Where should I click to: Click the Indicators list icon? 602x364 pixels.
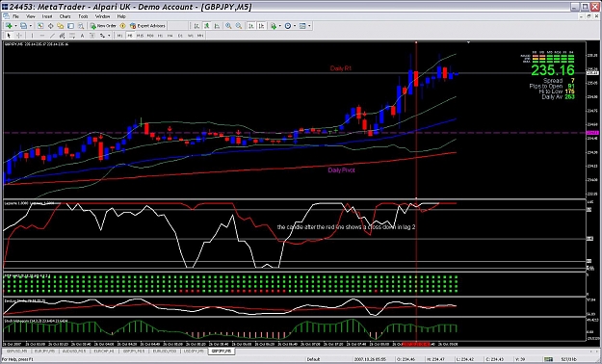[274, 26]
